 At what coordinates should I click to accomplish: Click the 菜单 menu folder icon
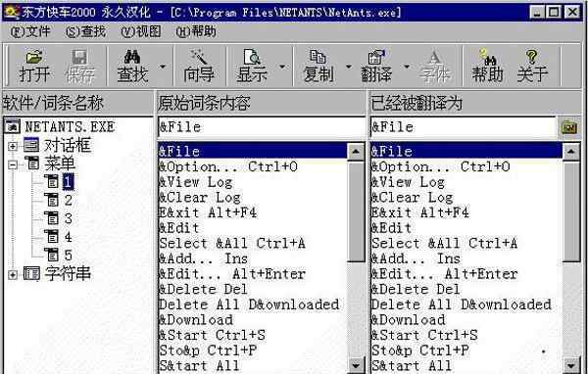point(32,164)
